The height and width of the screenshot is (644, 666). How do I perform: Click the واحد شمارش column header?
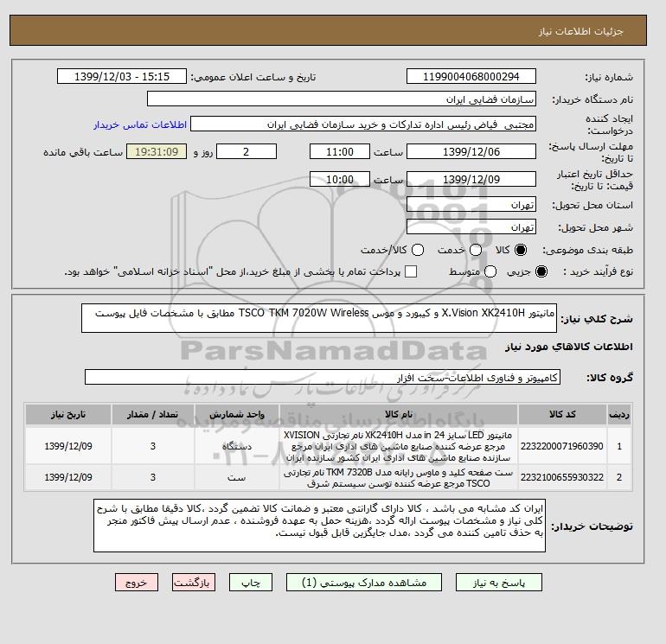point(237,414)
